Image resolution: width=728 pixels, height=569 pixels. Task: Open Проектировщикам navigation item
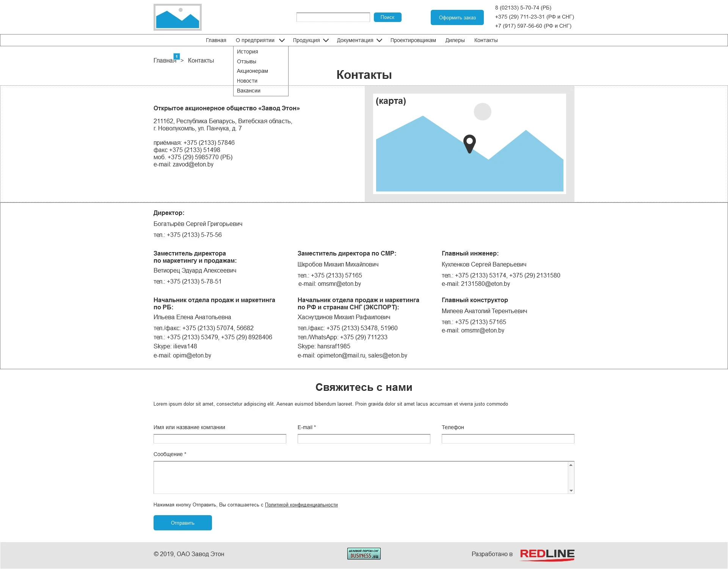pos(413,40)
